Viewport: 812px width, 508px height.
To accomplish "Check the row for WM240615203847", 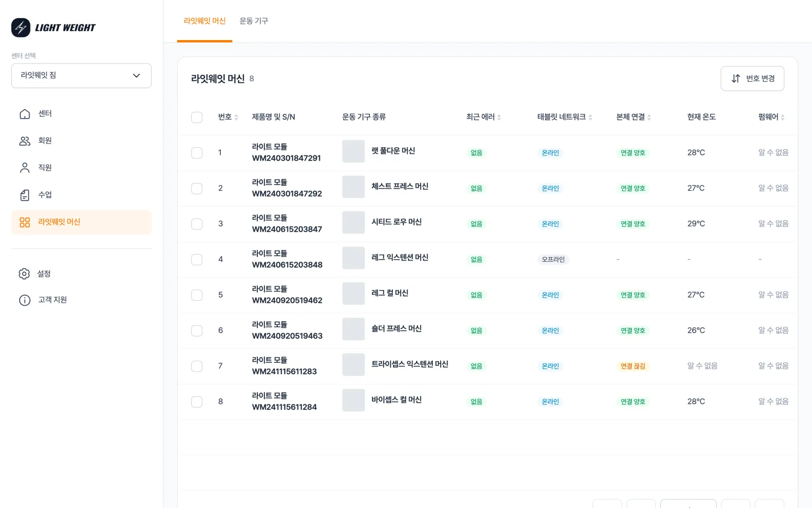I will coord(197,224).
